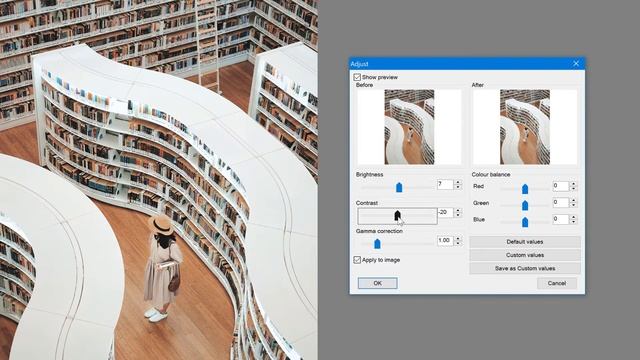Decrease Blue value with down stepper

point(573,222)
